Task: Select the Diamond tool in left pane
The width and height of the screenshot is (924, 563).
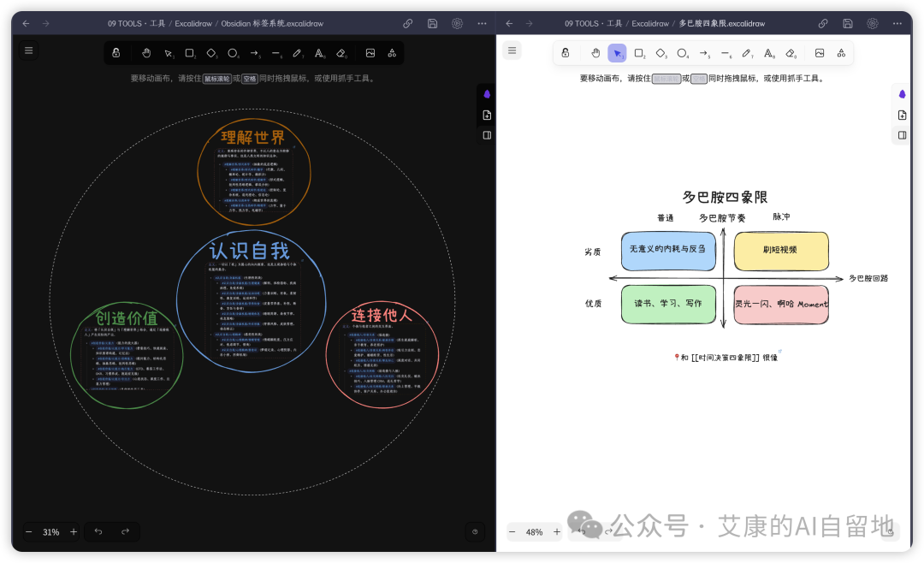Action: pos(211,53)
